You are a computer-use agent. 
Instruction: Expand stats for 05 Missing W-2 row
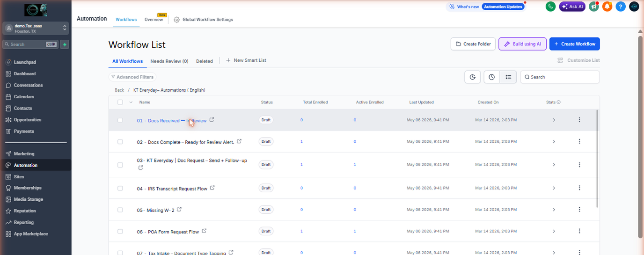point(554,210)
